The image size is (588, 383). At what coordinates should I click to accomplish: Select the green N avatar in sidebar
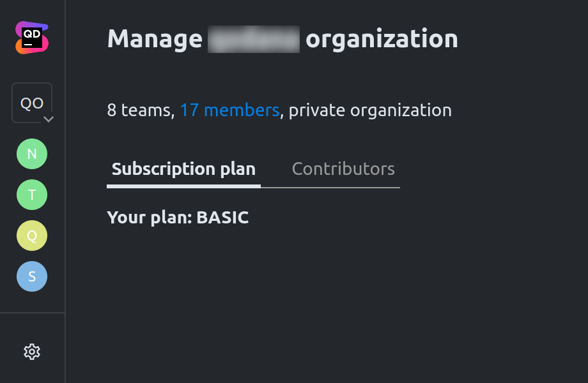(x=31, y=154)
